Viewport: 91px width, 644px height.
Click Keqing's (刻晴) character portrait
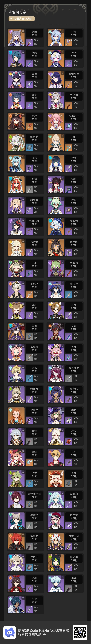(16, 38)
